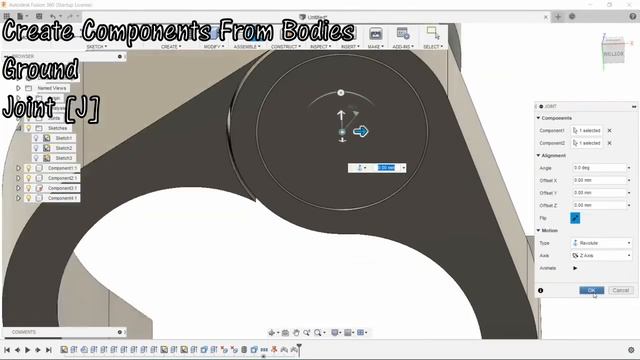Toggle visibility of Component4:1

[x=29, y=198]
